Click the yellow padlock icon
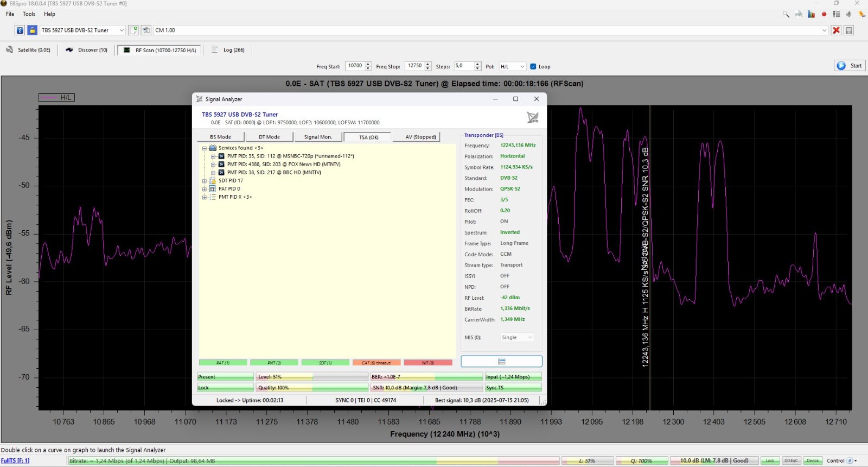 click(x=33, y=30)
